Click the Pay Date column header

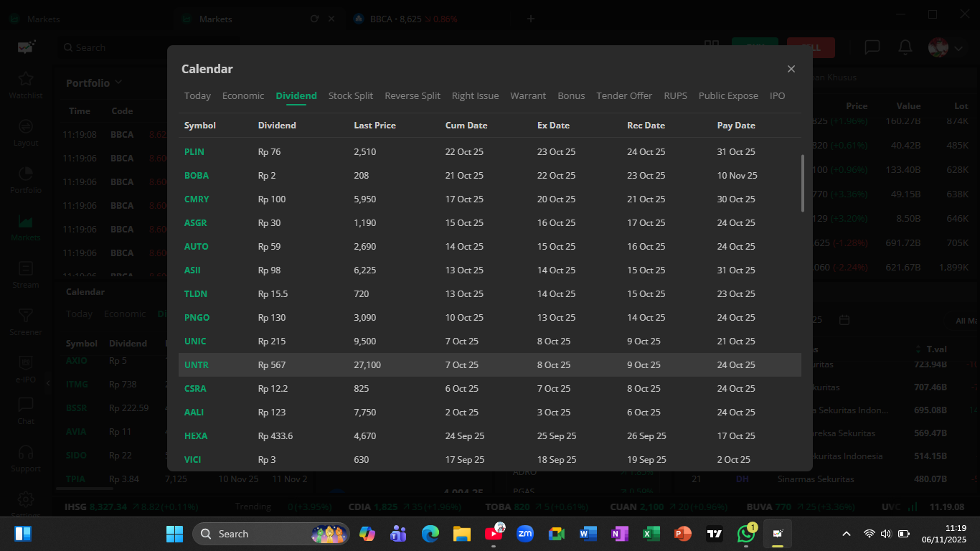[x=735, y=126]
